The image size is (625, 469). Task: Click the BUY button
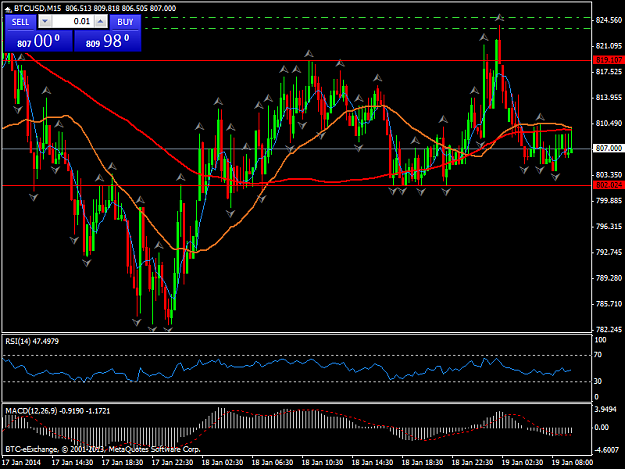point(125,22)
